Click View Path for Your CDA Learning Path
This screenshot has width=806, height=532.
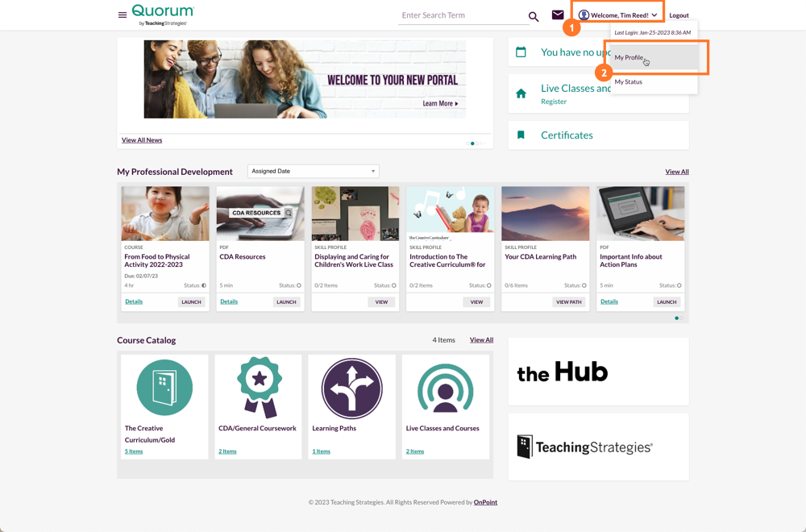(569, 302)
